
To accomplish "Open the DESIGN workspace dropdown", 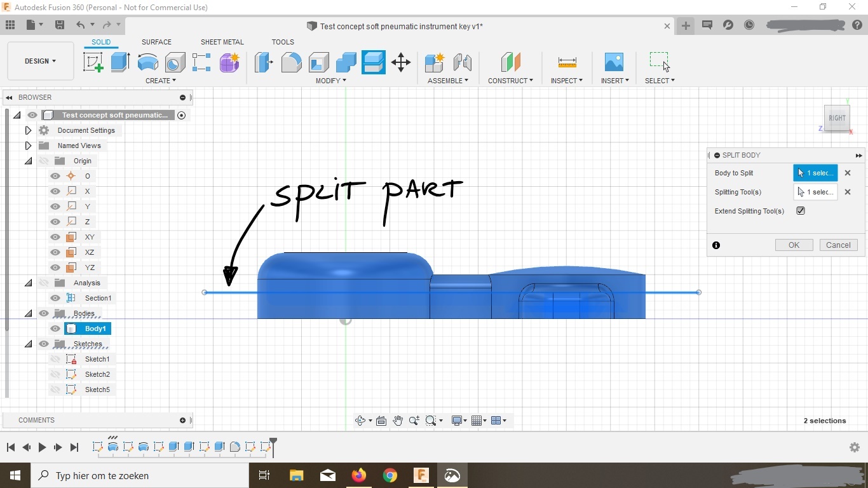I will (41, 61).
